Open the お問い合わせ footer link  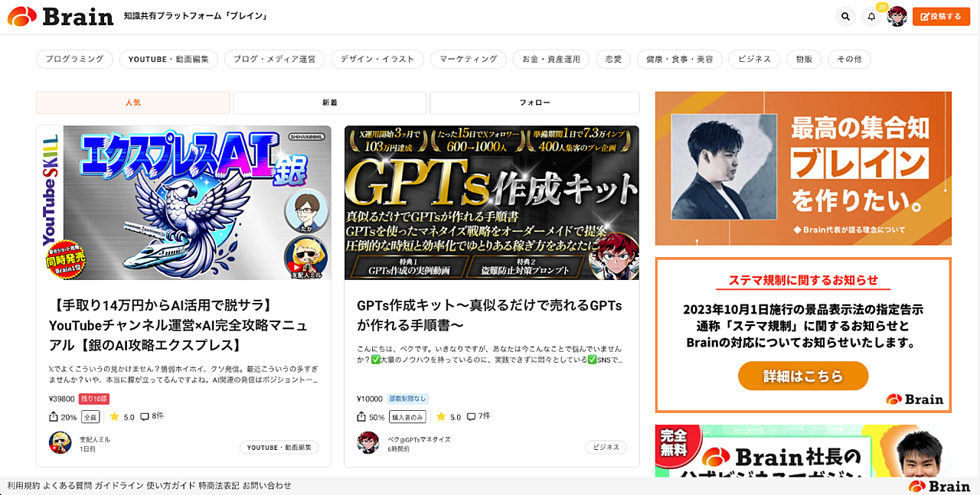click(267, 486)
